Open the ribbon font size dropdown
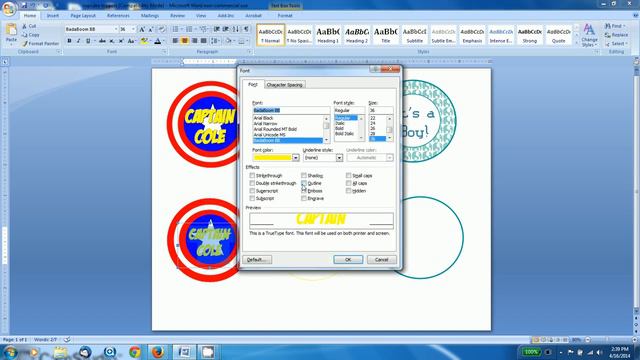The image size is (640, 360). (x=133, y=29)
